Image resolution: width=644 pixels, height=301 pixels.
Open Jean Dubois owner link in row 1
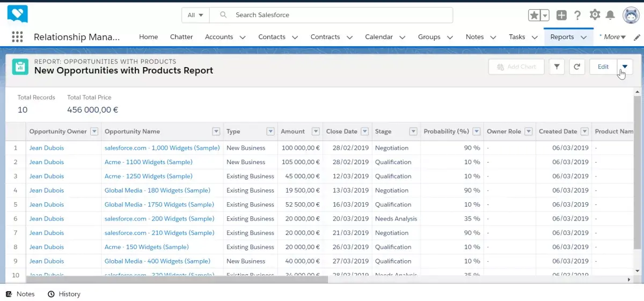[x=47, y=148]
